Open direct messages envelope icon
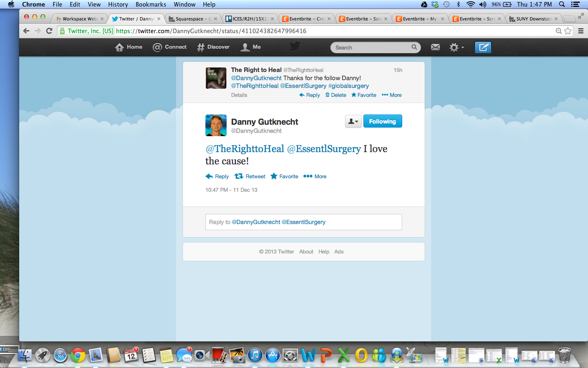Screen dimensions: 588x368 (436, 47)
